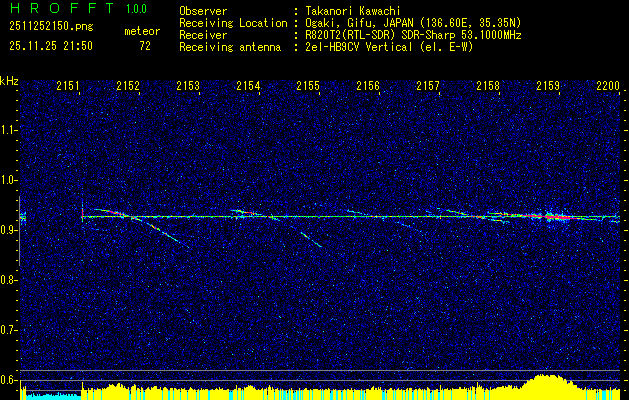Click the 2152 time marker
Viewport: 629px width, 400px height.
coord(128,87)
